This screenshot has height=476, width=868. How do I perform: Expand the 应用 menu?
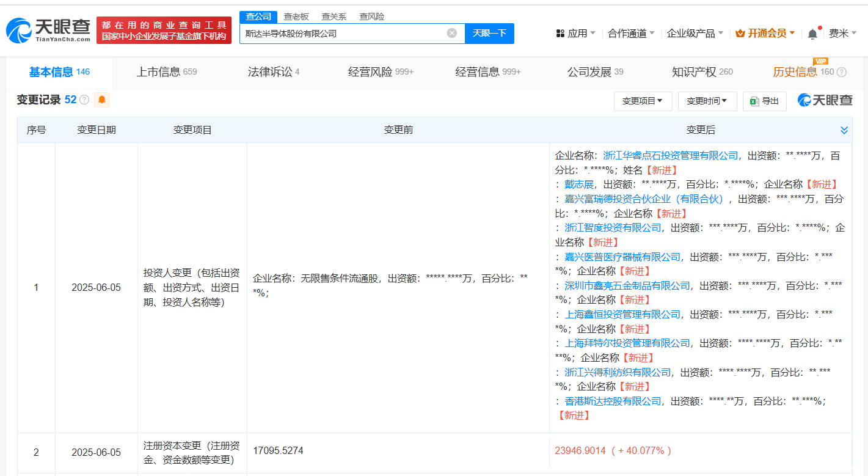[x=575, y=34]
